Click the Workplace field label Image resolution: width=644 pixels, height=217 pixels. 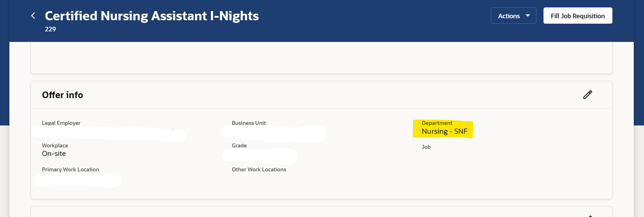(x=55, y=145)
